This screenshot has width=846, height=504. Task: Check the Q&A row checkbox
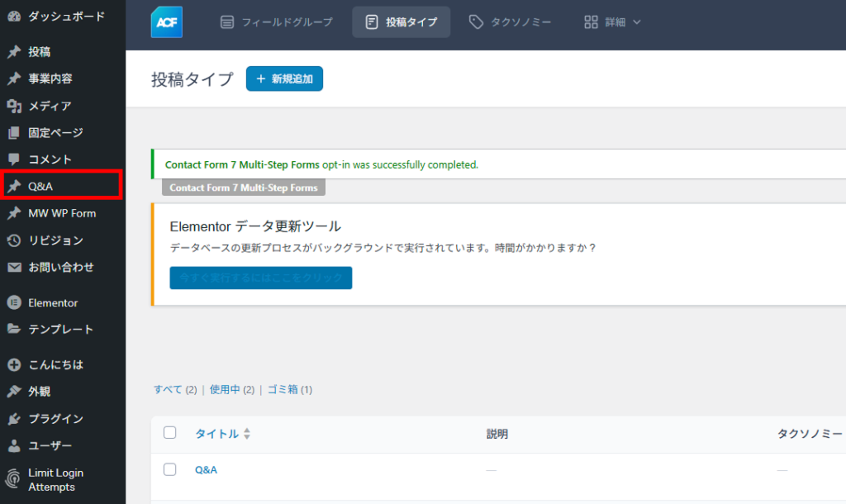click(x=170, y=469)
